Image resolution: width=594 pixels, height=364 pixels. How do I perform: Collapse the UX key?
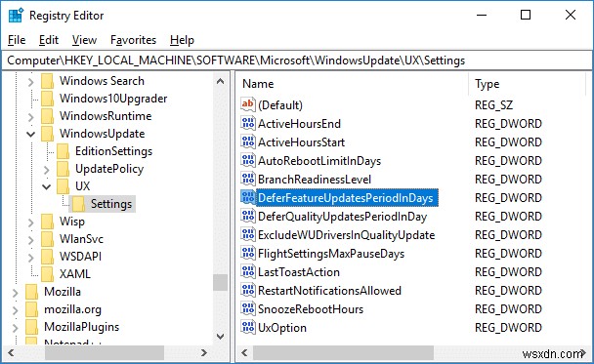point(46,186)
